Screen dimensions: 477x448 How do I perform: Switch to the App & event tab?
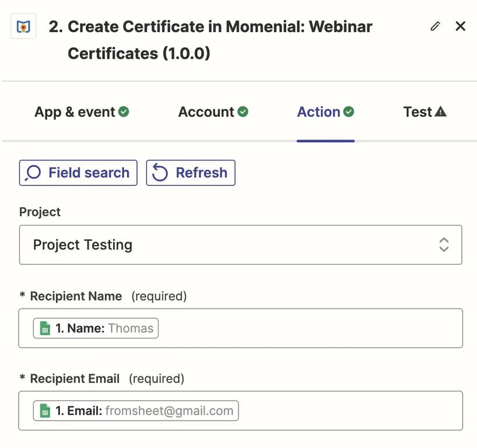[75, 112]
